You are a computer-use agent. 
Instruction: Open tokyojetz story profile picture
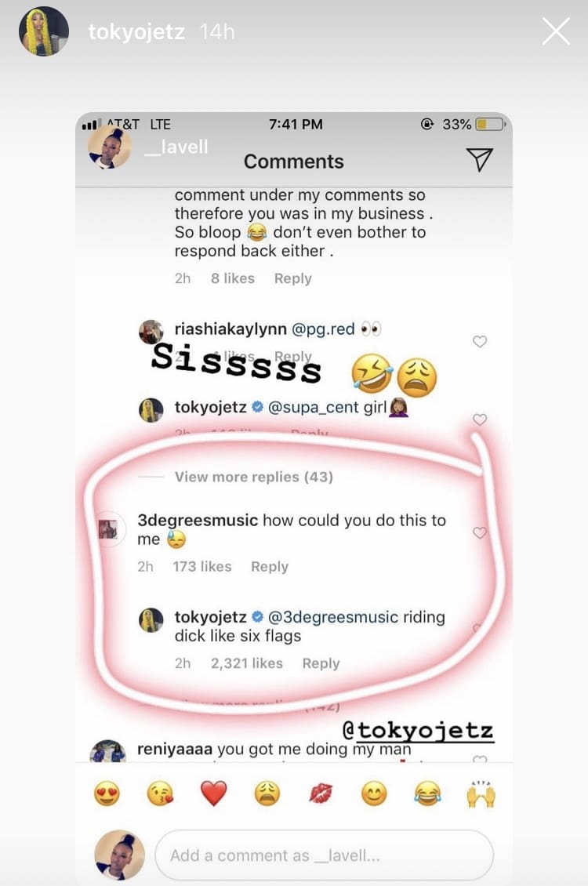(44, 31)
